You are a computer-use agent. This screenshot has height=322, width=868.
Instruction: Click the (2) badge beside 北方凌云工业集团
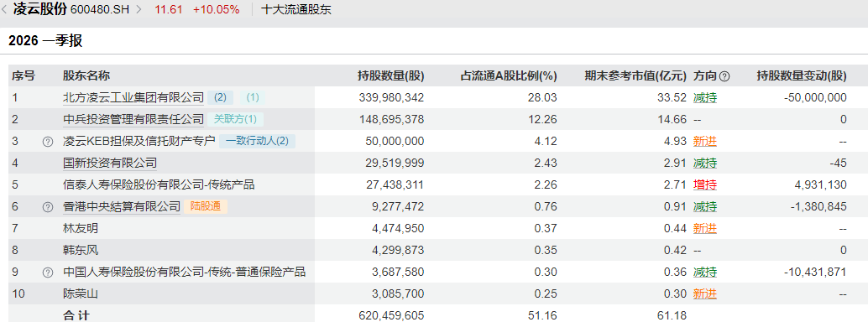click(x=220, y=98)
